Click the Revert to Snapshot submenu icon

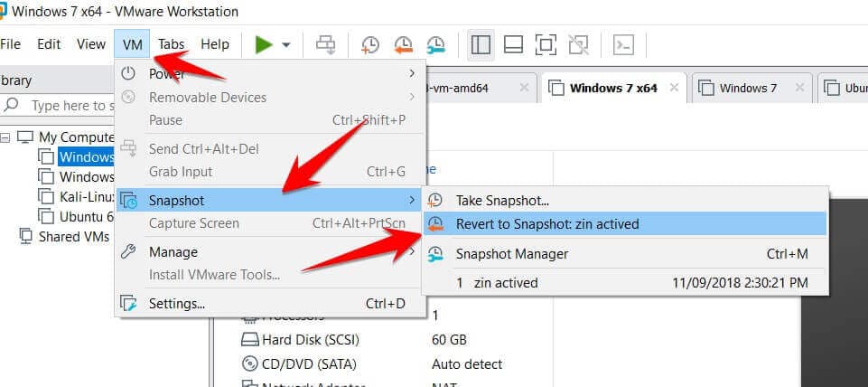(436, 224)
